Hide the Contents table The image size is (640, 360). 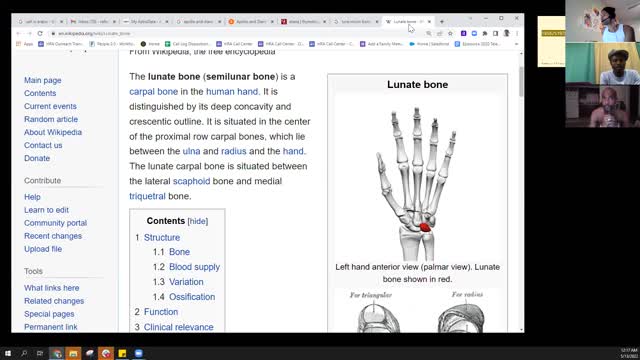click(x=198, y=221)
